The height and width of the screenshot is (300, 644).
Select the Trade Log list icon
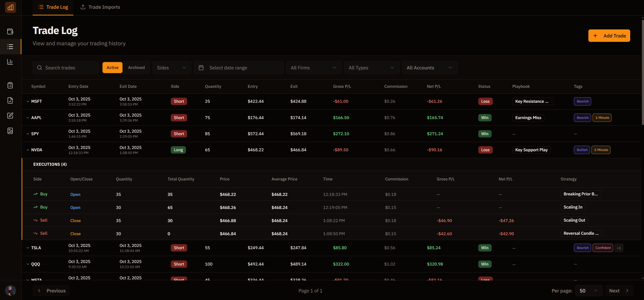[x=10, y=46]
